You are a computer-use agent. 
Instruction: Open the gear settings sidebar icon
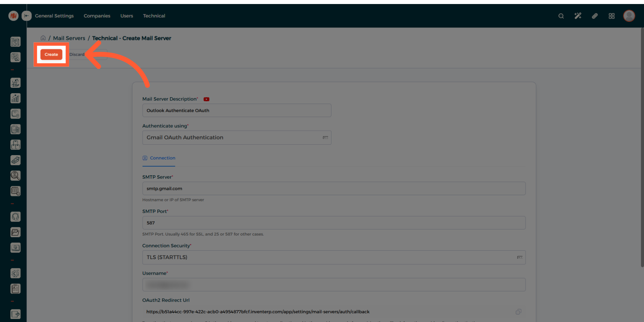pos(15,273)
